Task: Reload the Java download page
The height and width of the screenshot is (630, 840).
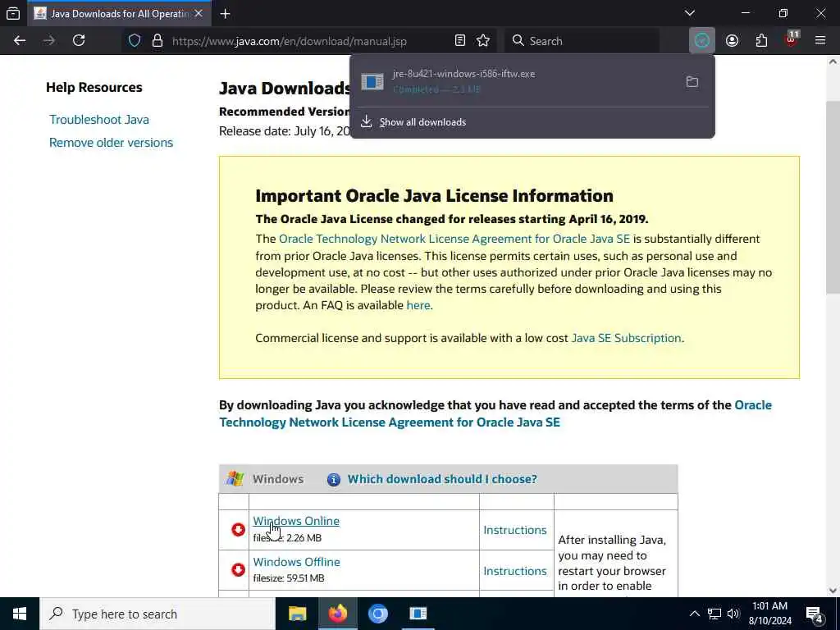Action: (x=79, y=41)
